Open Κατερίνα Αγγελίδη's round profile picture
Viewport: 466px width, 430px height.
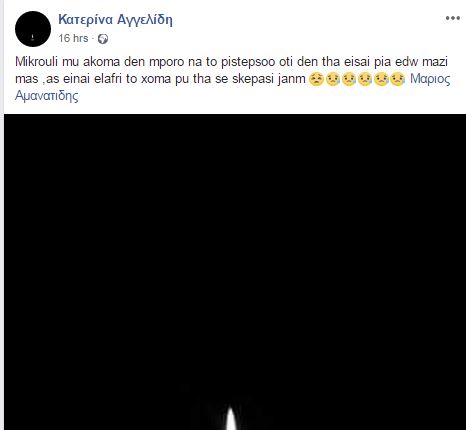pos(33,29)
